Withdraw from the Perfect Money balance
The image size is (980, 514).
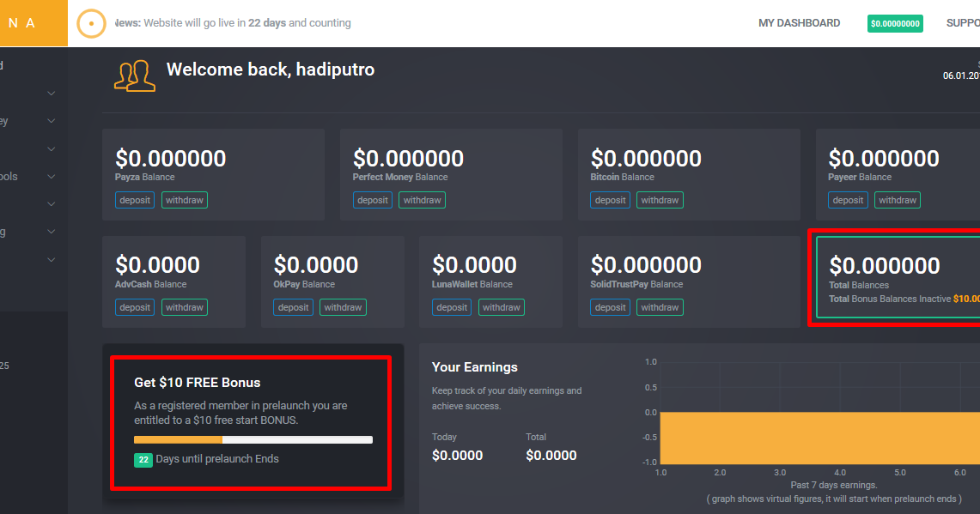422,200
